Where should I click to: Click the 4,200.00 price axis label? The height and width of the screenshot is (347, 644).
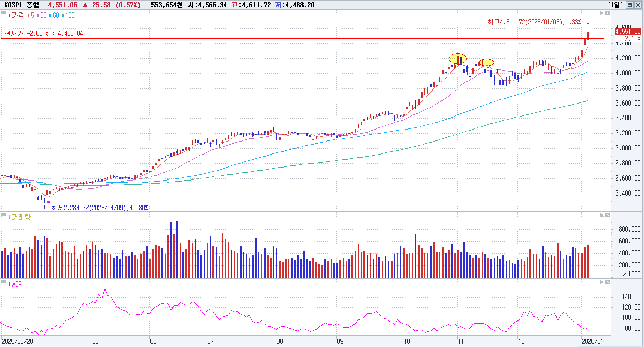[628, 58]
